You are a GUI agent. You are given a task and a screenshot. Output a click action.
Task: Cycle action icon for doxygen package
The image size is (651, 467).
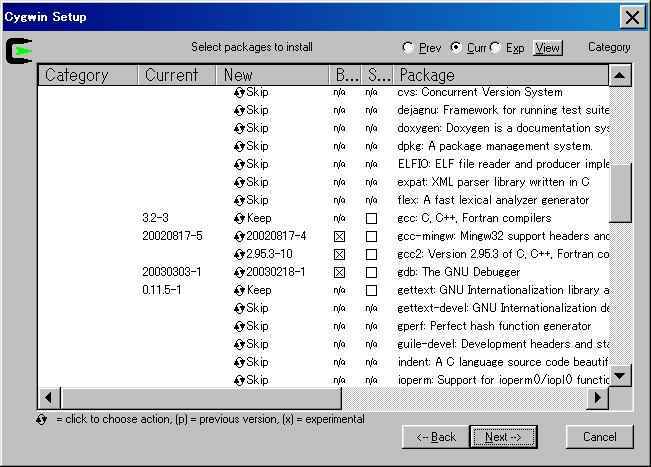tap(239, 129)
